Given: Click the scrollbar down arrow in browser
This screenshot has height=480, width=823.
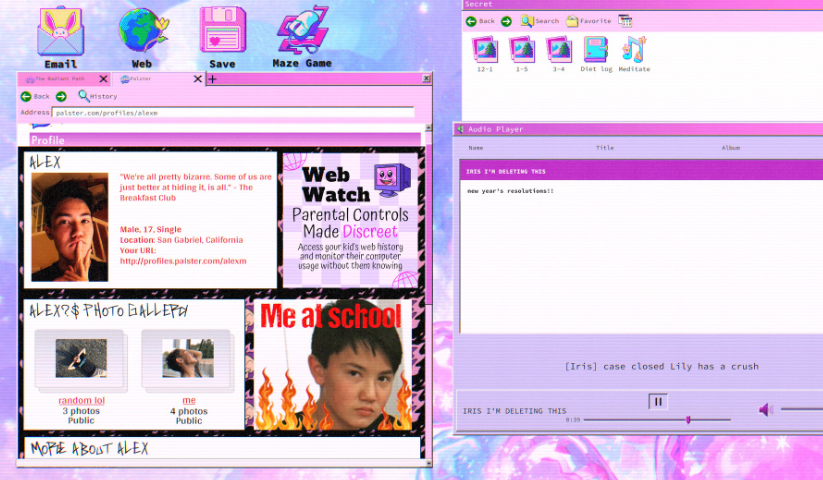Looking at the screenshot, I should 428,463.
